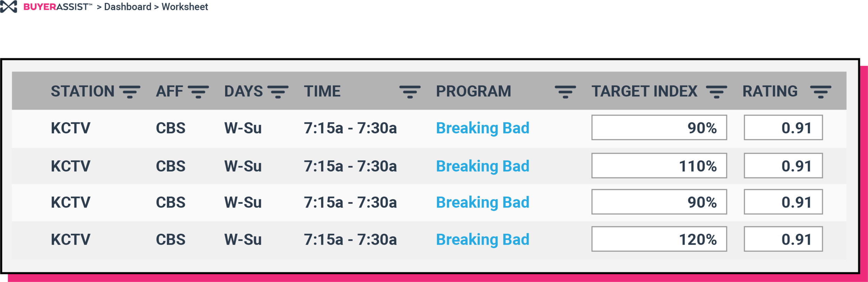Open the DAYS column filter icon
868x282 pixels.
tap(278, 92)
